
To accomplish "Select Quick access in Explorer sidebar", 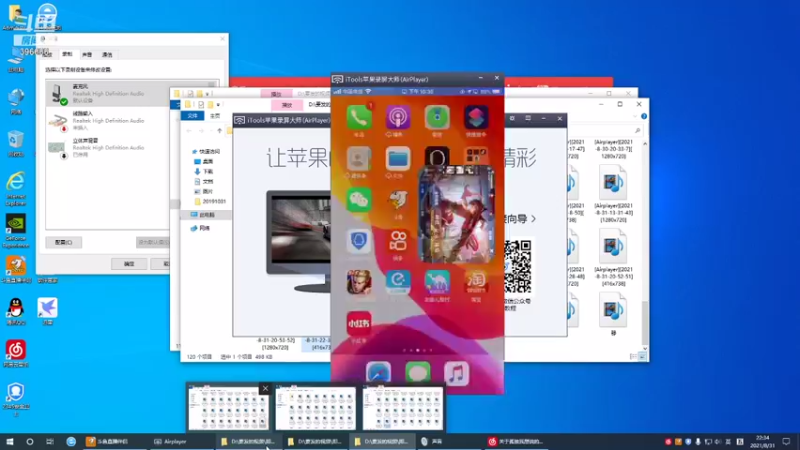I will pos(206,152).
